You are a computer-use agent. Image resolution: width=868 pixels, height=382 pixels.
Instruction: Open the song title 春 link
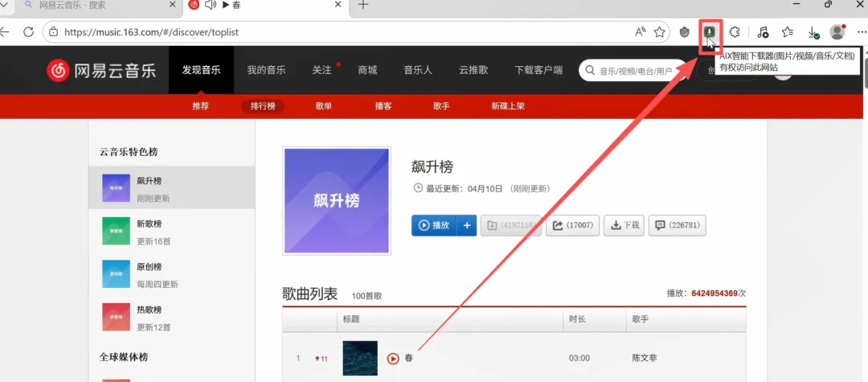[408, 358]
